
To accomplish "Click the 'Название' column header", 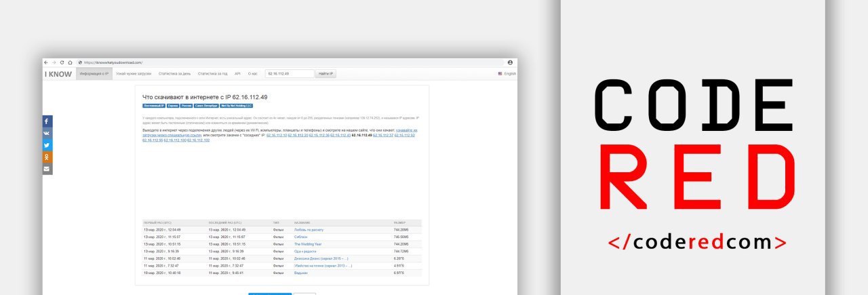I will tap(302, 222).
